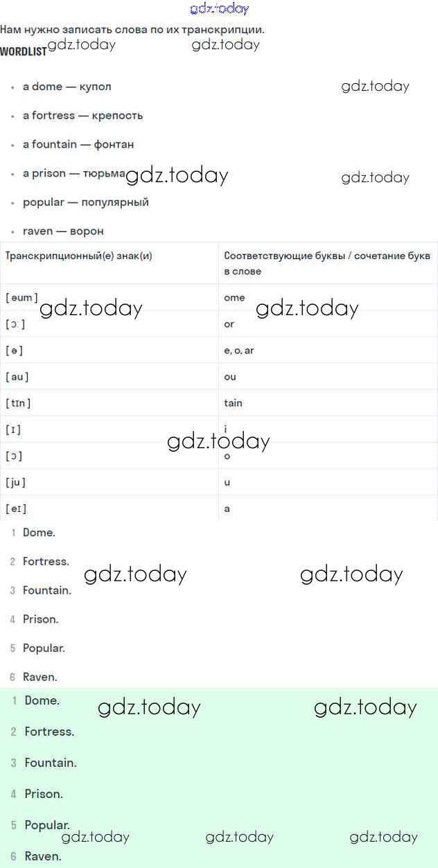Screen dimensions: 438x868
Task: Click the "[au]" transcription cell
Action: point(17,377)
